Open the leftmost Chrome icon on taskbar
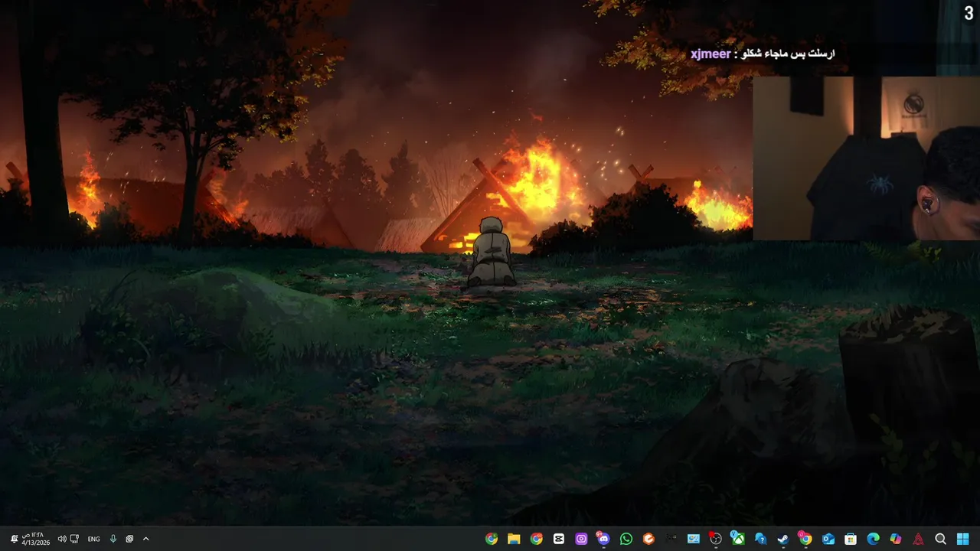Viewport: 980px width, 551px height. point(492,539)
